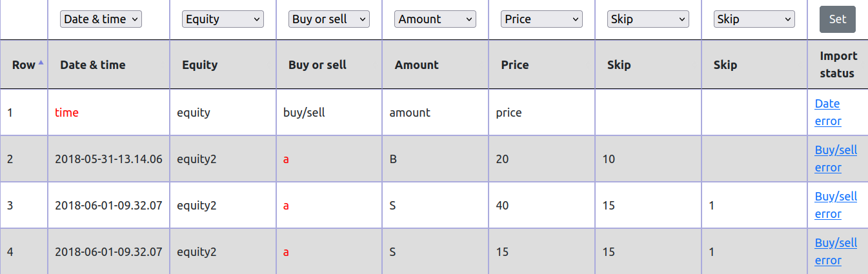Open the Equity column mapping dropdown
Image resolution: width=868 pixels, height=274 pixels.
(x=223, y=19)
